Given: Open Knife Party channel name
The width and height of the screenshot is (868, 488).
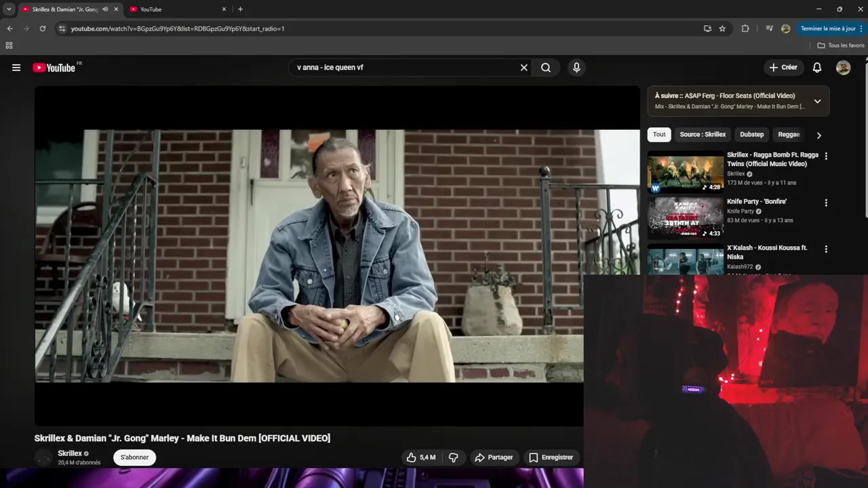Looking at the screenshot, I should click(741, 211).
